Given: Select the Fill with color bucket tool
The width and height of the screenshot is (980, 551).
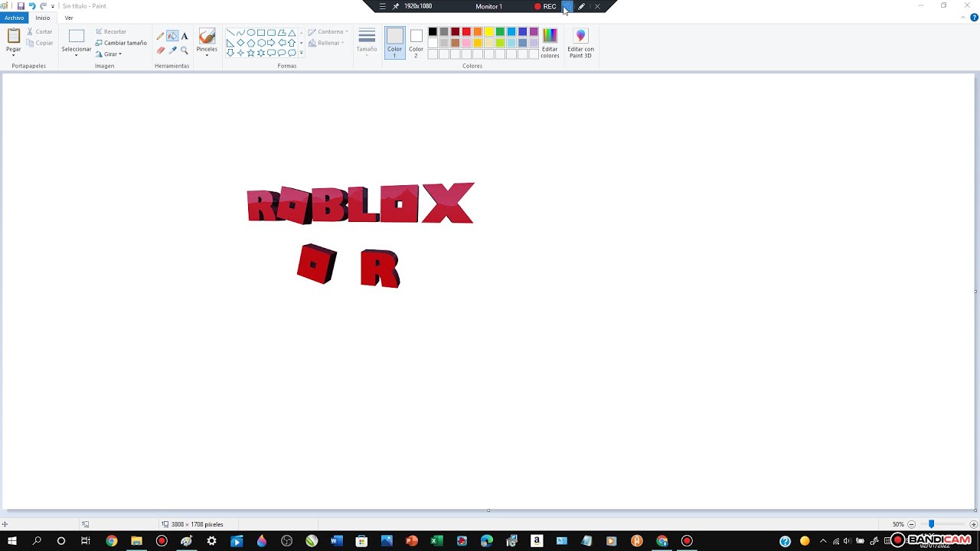Looking at the screenshot, I should tap(172, 36).
